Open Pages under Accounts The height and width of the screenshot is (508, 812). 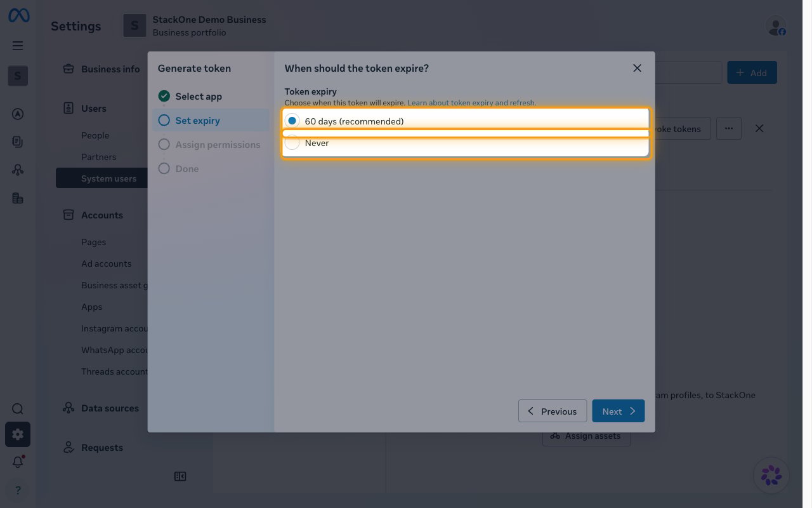93,242
